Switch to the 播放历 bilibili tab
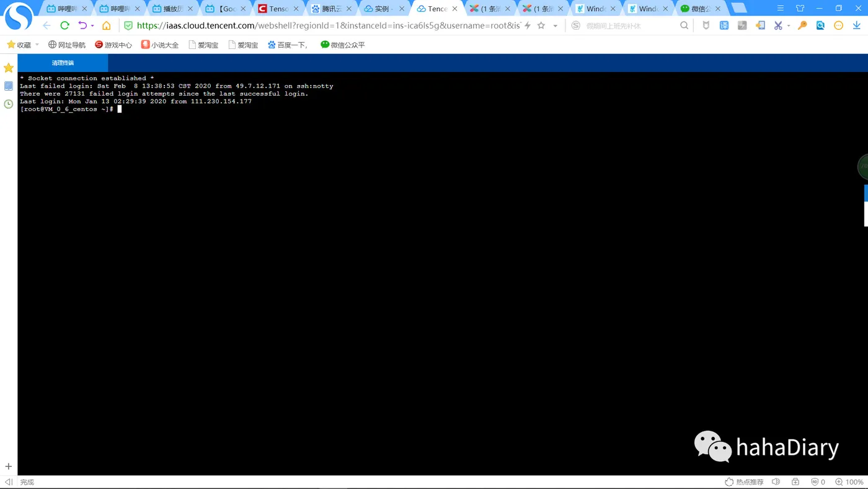Screen dimensions: 868x489 coord(172,9)
